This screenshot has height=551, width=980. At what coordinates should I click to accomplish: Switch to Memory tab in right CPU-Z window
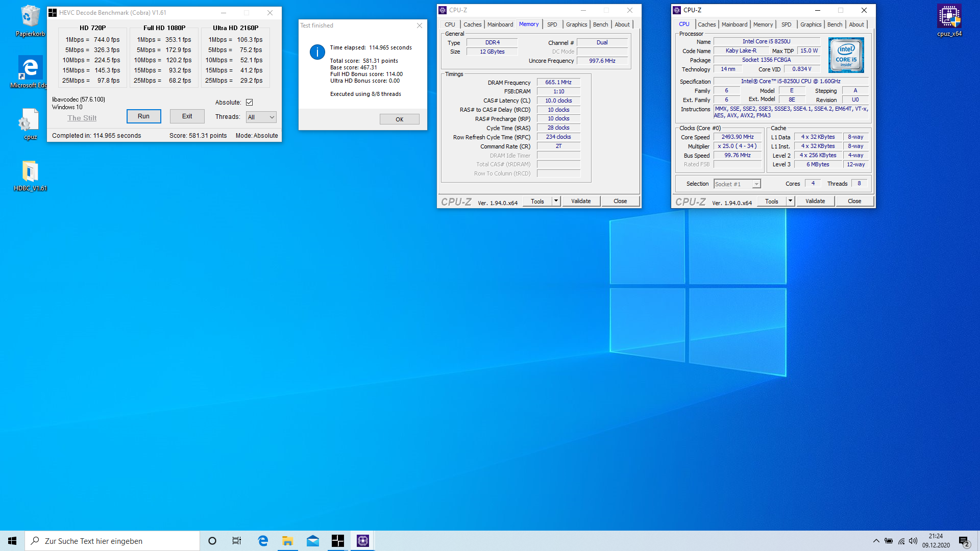pos(763,24)
